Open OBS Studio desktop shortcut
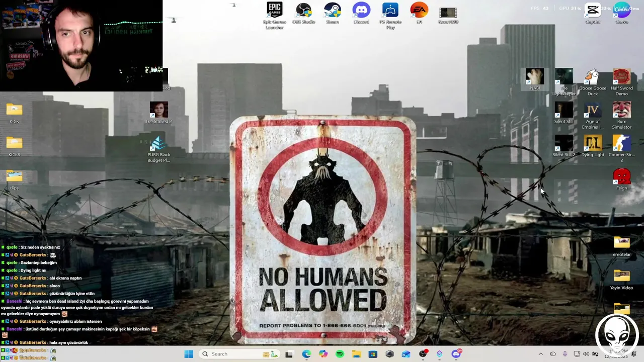The height and width of the screenshot is (362, 644). pyautogui.click(x=303, y=14)
